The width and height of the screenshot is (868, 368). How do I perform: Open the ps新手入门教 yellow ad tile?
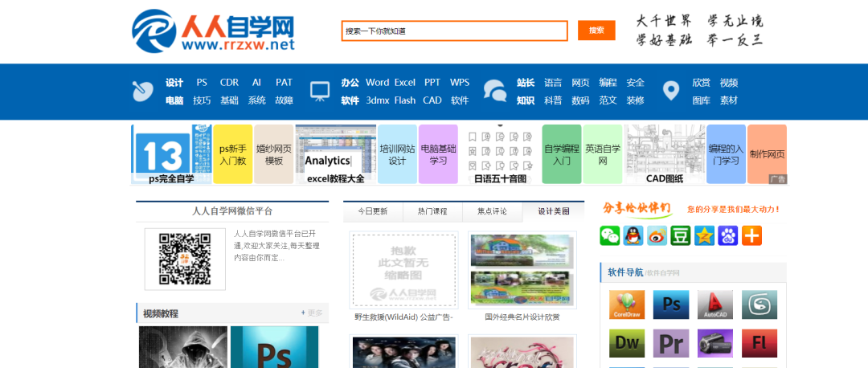pos(232,154)
